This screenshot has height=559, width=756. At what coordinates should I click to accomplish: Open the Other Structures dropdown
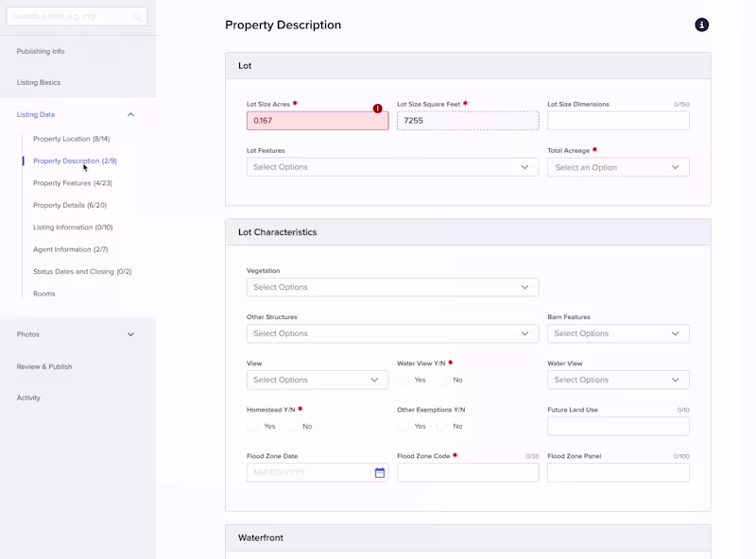tap(392, 333)
